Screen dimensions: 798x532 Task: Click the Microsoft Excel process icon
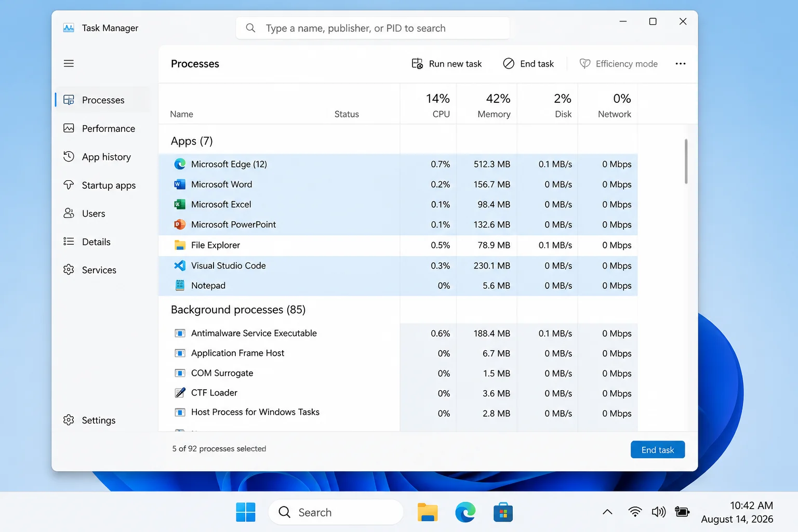point(180,205)
